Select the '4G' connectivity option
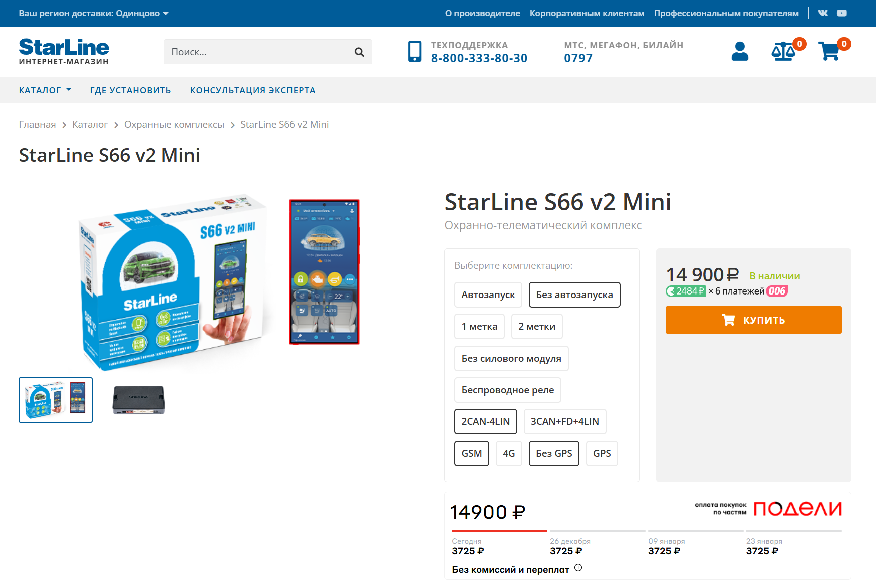 [x=509, y=454]
